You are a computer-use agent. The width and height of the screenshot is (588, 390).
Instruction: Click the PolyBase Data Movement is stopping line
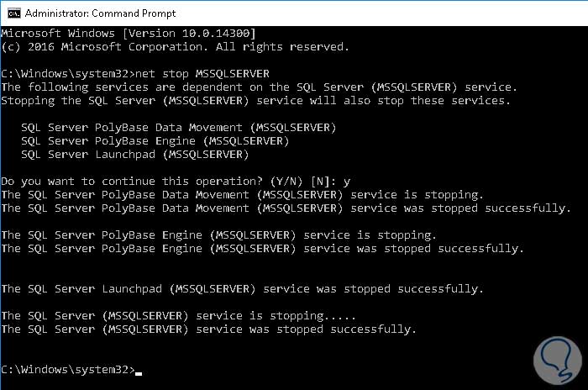pyautogui.click(x=242, y=194)
